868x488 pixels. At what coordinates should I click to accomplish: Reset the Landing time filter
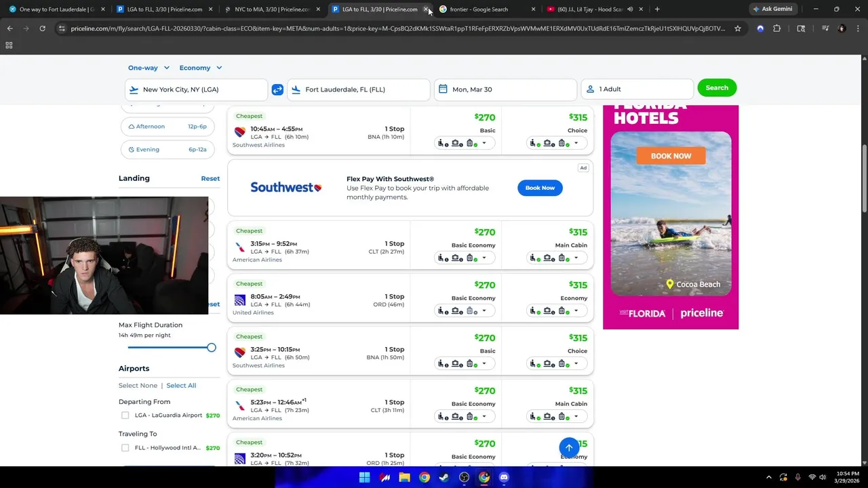(x=210, y=178)
